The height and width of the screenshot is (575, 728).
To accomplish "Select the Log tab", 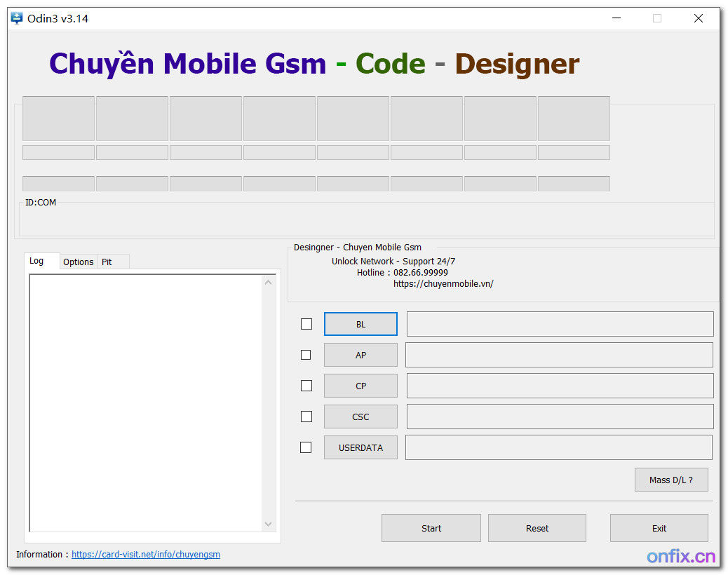I will coord(41,261).
